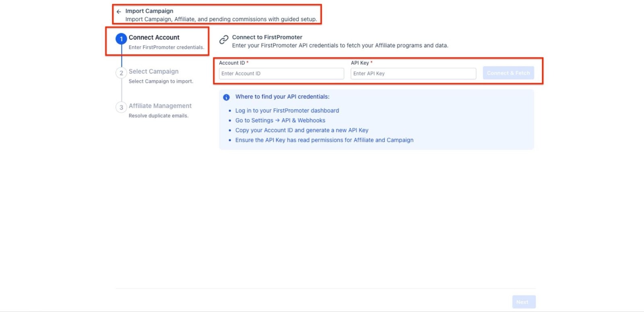Click 'Copy your Account ID and generate a new API Key'
This screenshot has width=644, height=312.
[302, 130]
